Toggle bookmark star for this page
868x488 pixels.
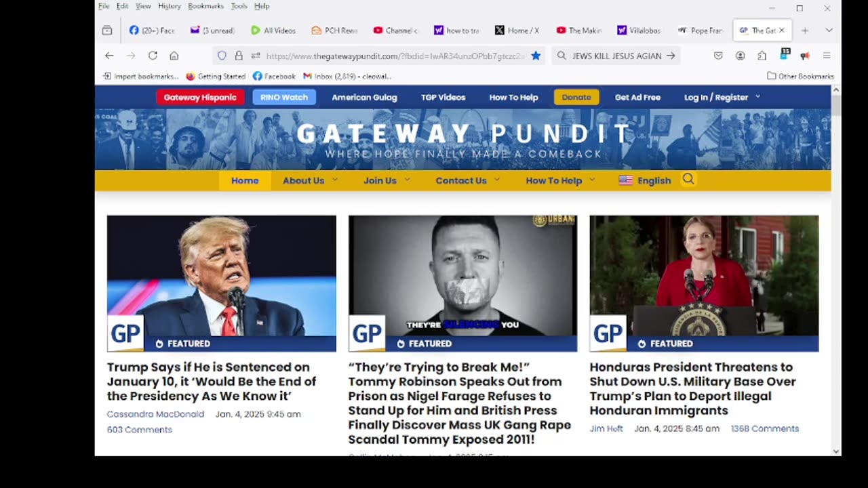click(x=536, y=56)
